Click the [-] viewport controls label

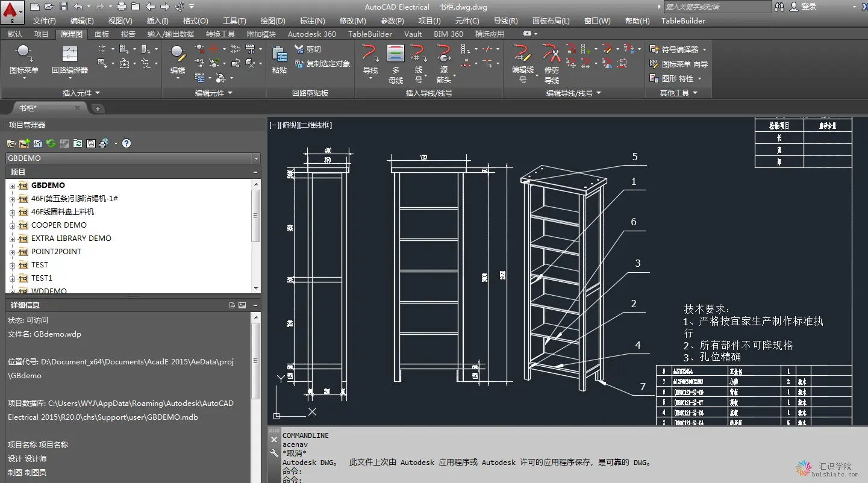pos(275,125)
